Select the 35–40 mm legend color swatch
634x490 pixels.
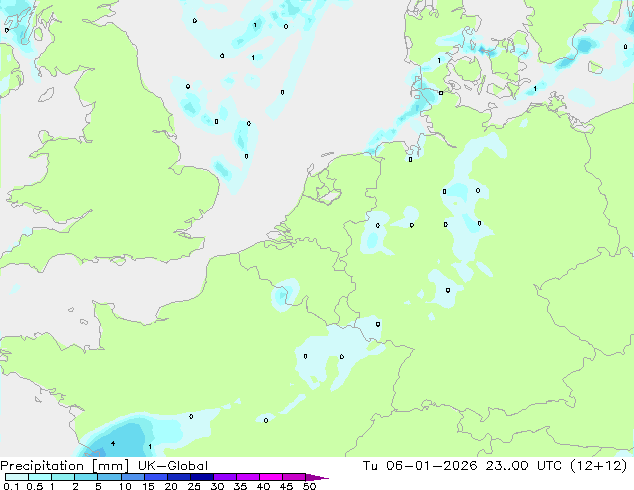click(247, 477)
